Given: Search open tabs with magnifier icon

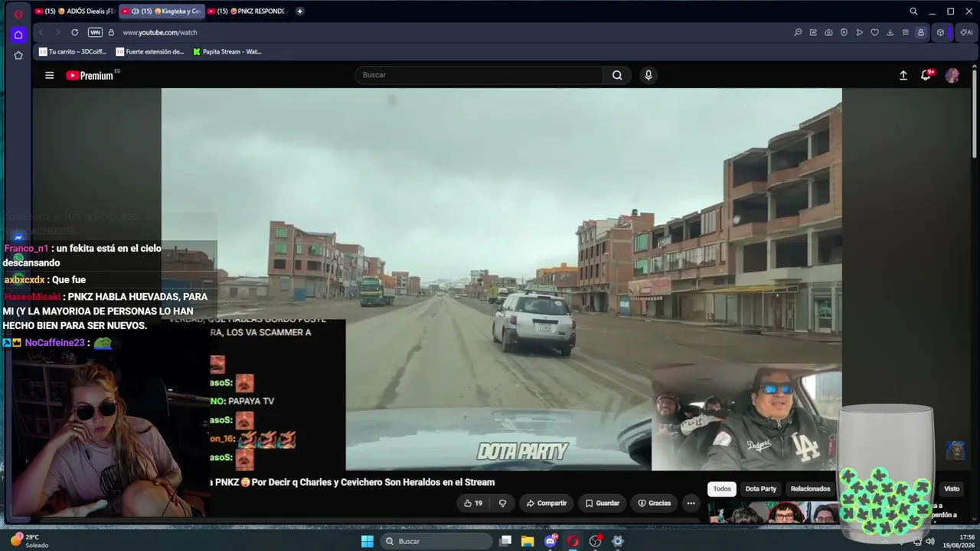Looking at the screenshot, I should [x=913, y=11].
